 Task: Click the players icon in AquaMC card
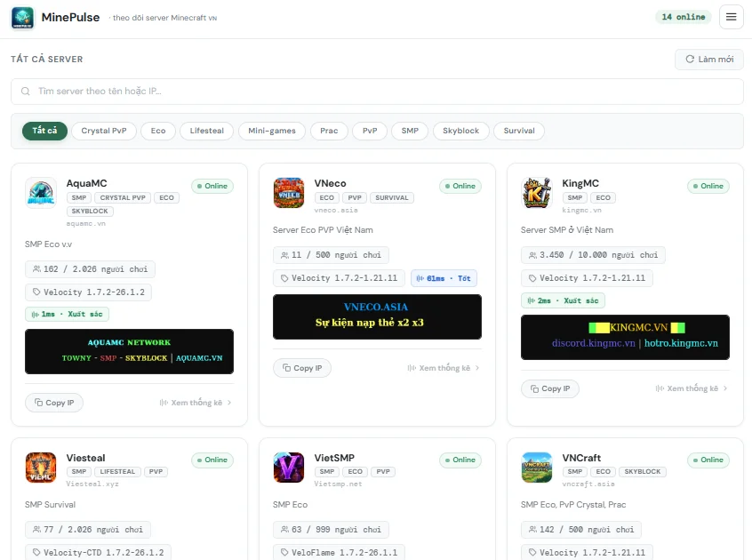(36, 269)
